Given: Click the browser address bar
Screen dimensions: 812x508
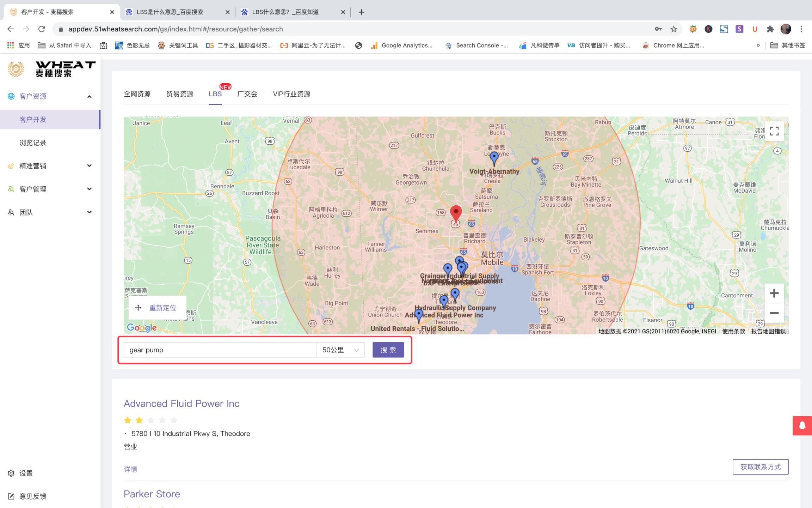Looking at the screenshot, I should coord(352,29).
